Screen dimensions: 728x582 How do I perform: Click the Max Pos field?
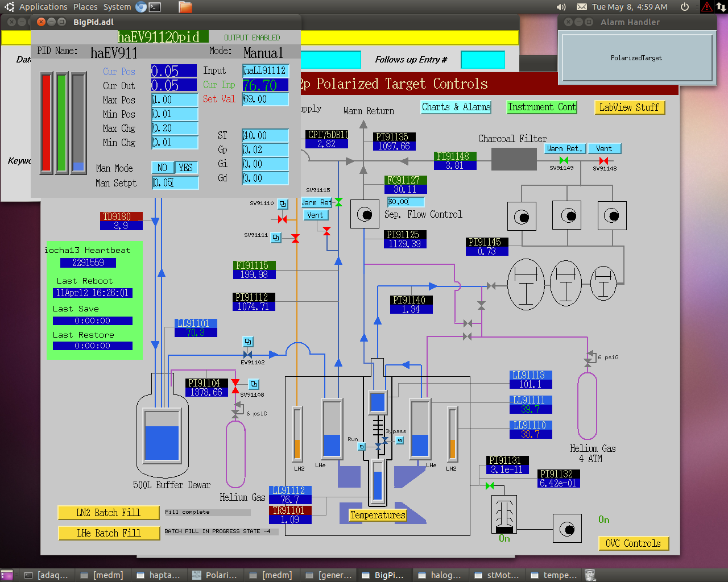pos(175,99)
